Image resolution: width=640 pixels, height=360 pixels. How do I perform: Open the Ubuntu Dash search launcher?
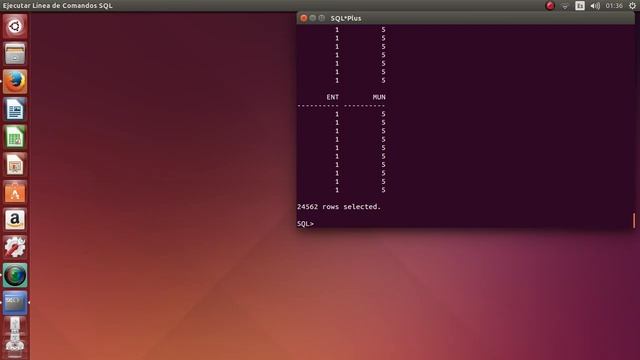(x=15, y=27)
